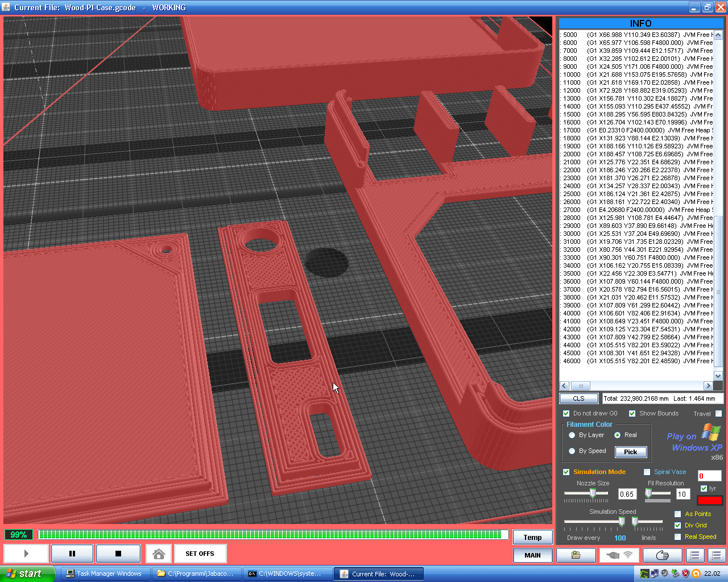
Task: Click the Total length readout field
Action: click(x=663, y=398)
